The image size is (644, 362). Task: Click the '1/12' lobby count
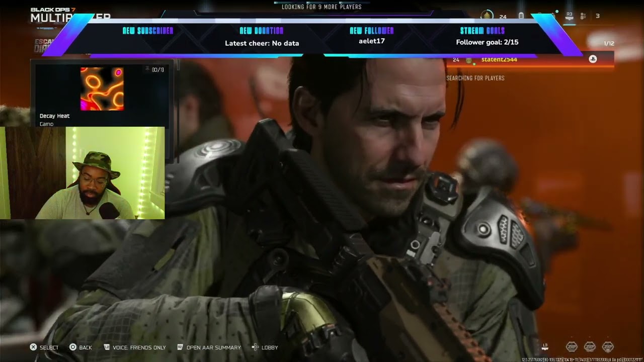609,44
